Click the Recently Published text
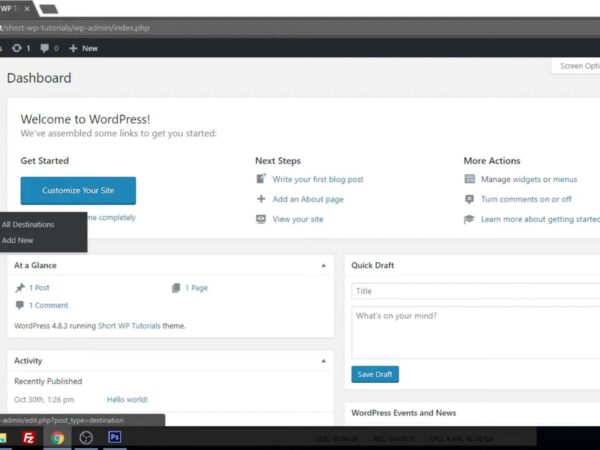This screenshot has width=600, height=450. point(48,381)
